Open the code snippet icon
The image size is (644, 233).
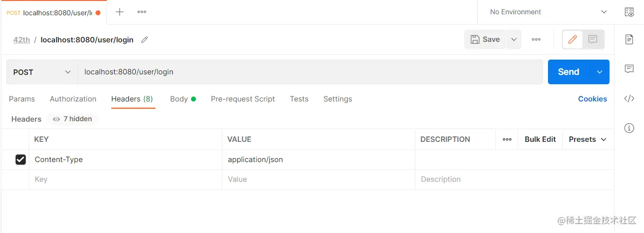pyautogui.click(x=629, y=99)
